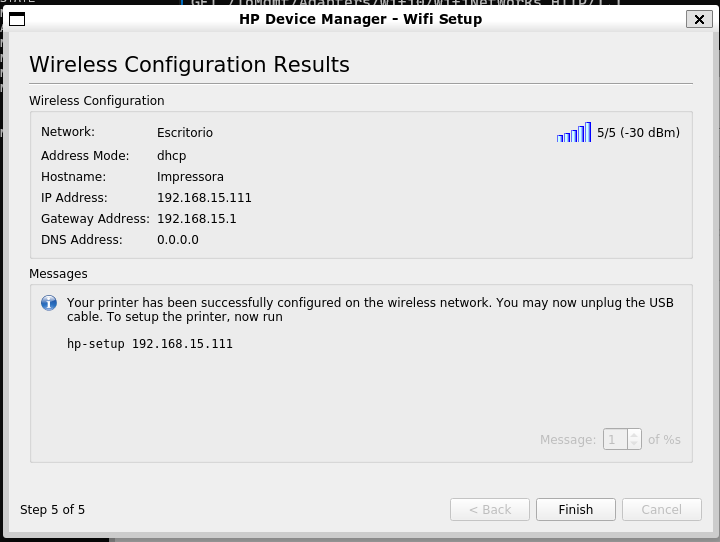The height and width of the screenshot is (542, 720).
Task: Click the hostname value Impressora
Action: 190,177
